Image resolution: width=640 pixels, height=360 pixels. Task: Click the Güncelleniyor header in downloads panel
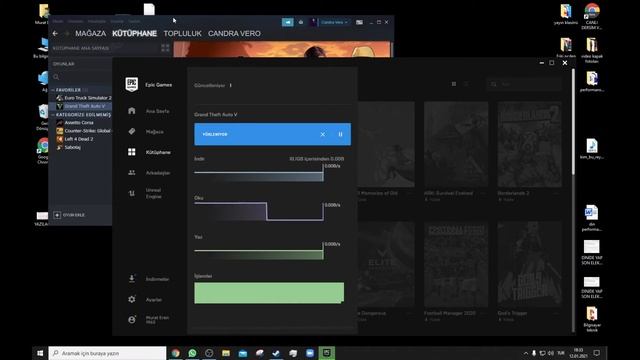point(209,85)
